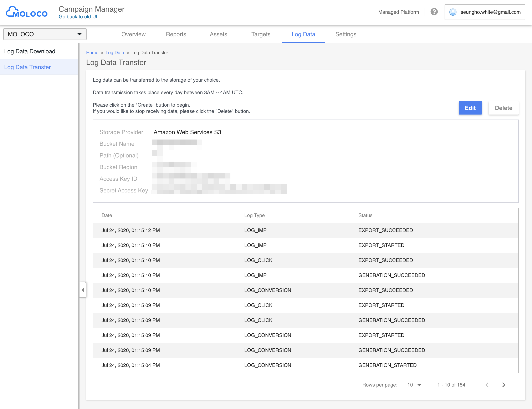Switch to the Overview tab

pos(134,34)
